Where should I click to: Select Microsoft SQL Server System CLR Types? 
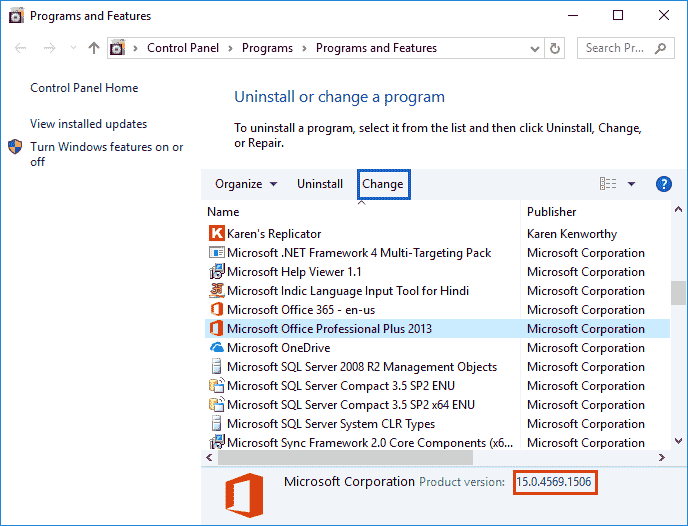point(331,423)
